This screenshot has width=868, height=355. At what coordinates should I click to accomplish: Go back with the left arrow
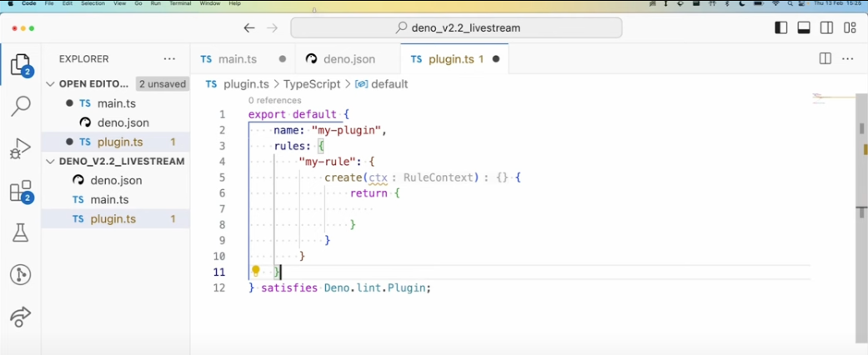pyautogui.click(x=249, y=27)
